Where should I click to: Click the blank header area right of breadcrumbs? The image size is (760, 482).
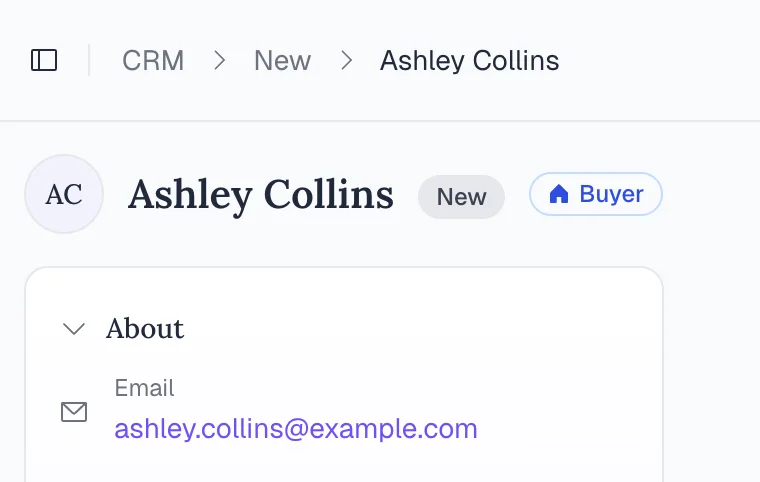click(660, 61)
